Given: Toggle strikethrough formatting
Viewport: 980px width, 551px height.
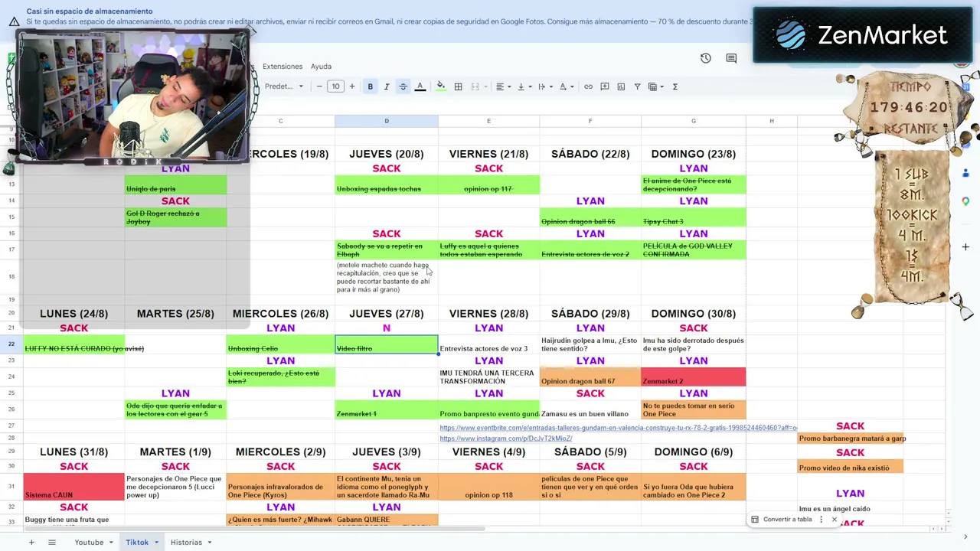Looking at the screenshot, I should pos(403,86).
